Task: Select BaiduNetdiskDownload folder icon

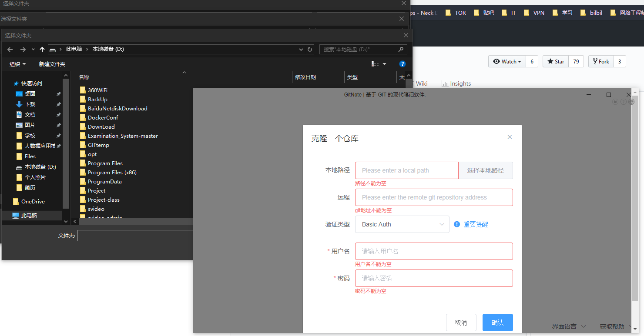Action: (x=83, y=108)
